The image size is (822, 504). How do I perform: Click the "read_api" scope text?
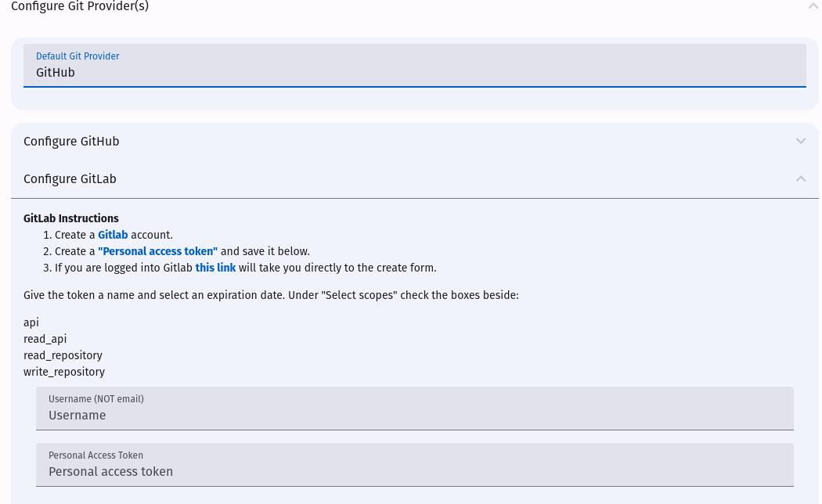pos(45,339)
